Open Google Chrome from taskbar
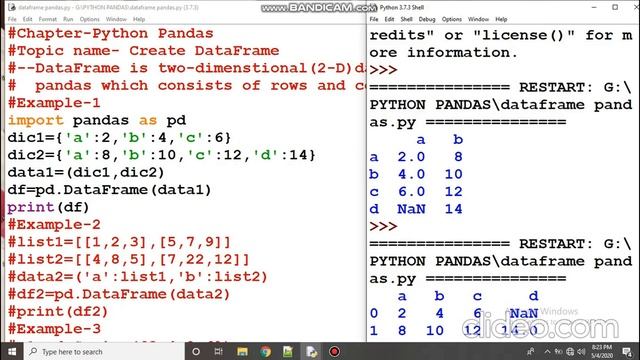 265,351
